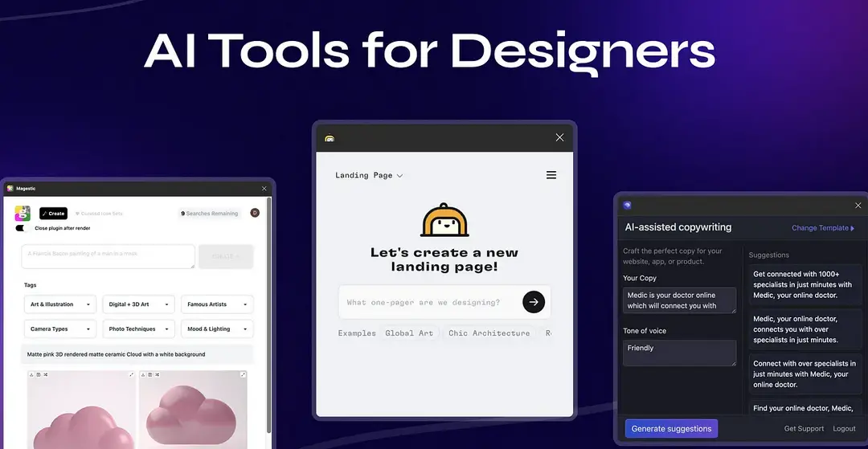This screenshot has height=449, width=868.
Task: Pick the Chic Architecture example chip
Action: (489, 333)
